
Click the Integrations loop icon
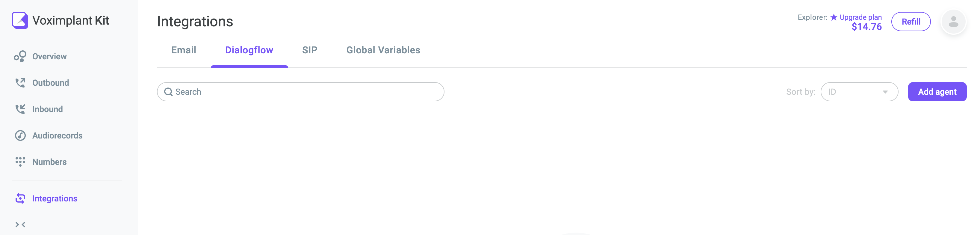(x=20, y=198)
